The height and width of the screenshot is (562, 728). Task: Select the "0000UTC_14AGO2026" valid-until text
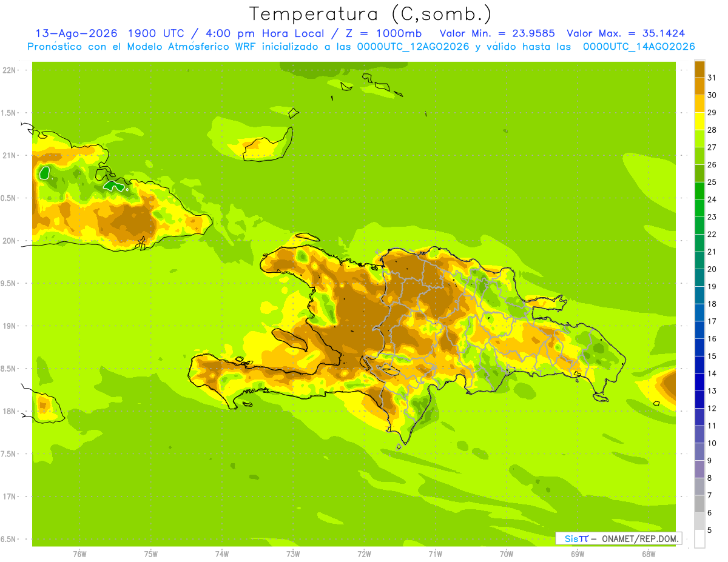coord(639,47)
